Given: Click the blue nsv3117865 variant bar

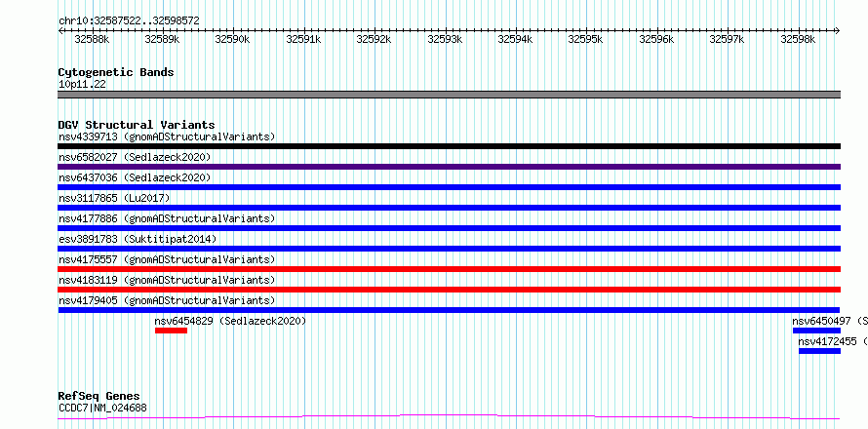Looking at the screenshot, I should pyautogui.click(x=449, y=208).
